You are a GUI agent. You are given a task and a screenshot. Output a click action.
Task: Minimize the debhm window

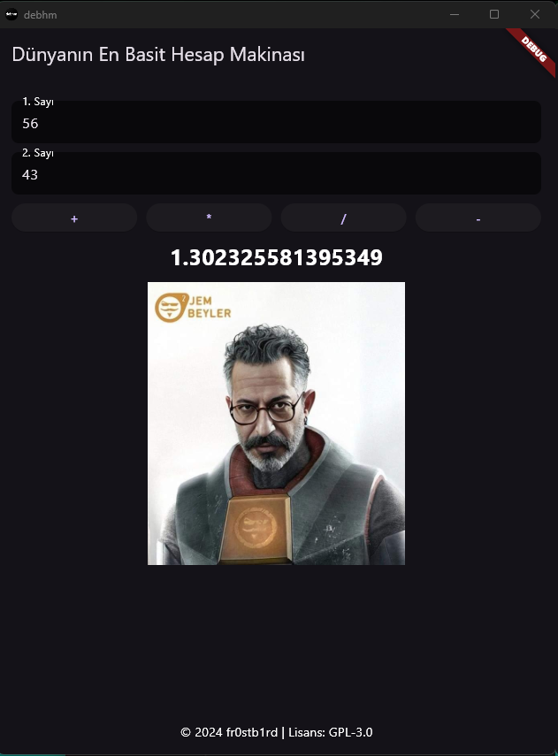pyautogui.click(x=455, y=14)
